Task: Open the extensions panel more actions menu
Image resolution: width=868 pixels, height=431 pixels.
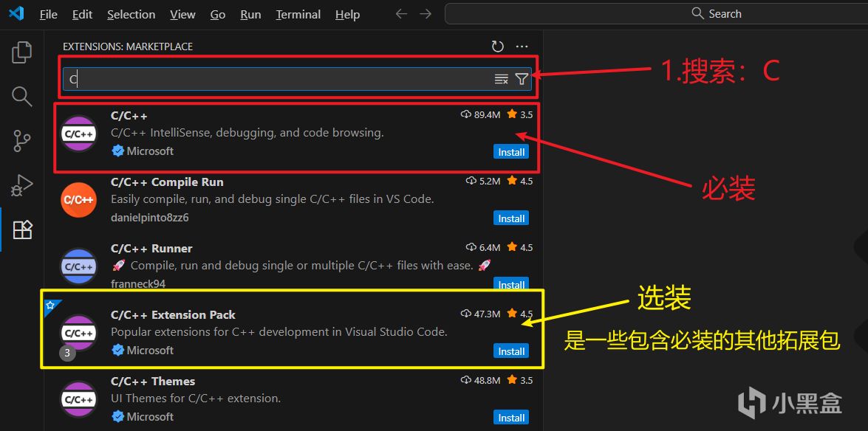Action: pyautogui.click(x=522, y=46)
